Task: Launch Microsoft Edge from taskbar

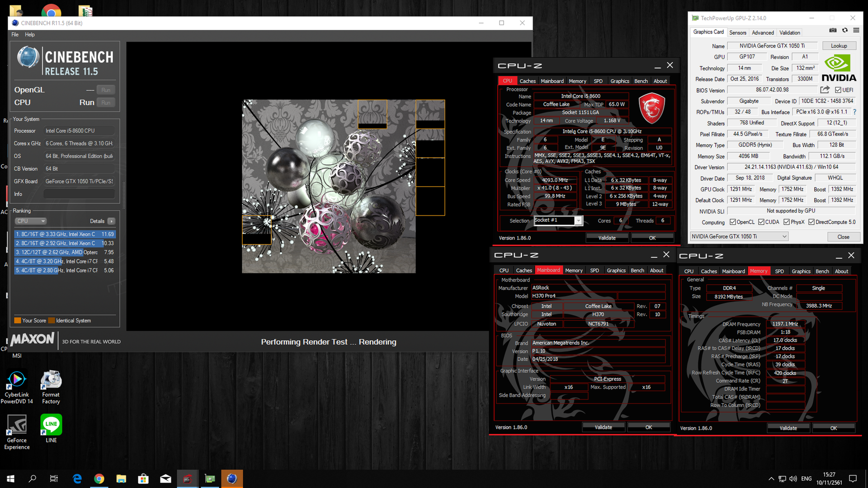Action: coord(77,479)
